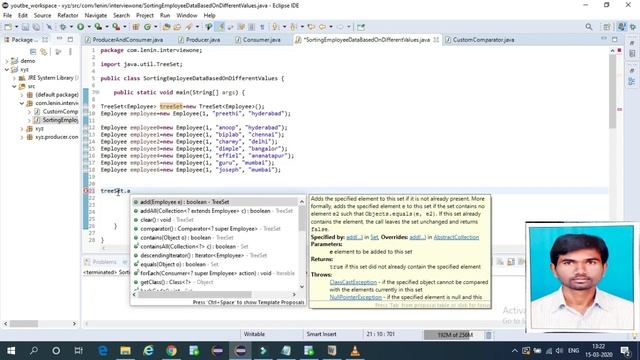Select CustomComparator file in tree
This screenshot has width=640, height=360.
tap(56, 111)
